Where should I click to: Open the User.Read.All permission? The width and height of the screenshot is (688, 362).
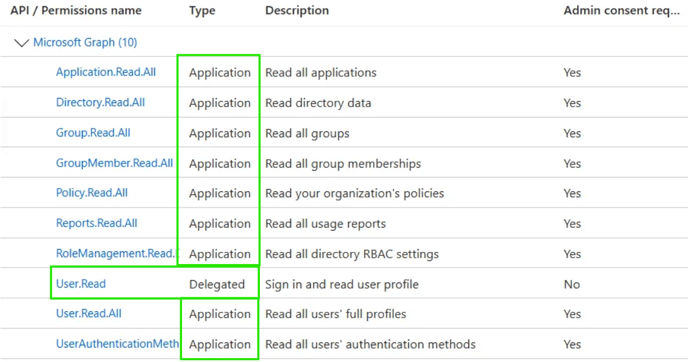tap(89, 313)
